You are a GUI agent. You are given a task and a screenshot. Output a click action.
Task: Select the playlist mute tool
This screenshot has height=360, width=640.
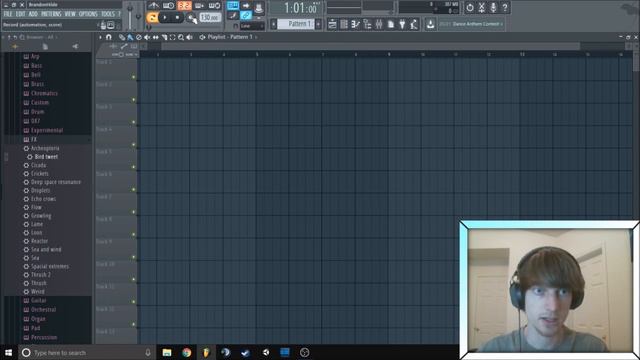tap(147, 37)
